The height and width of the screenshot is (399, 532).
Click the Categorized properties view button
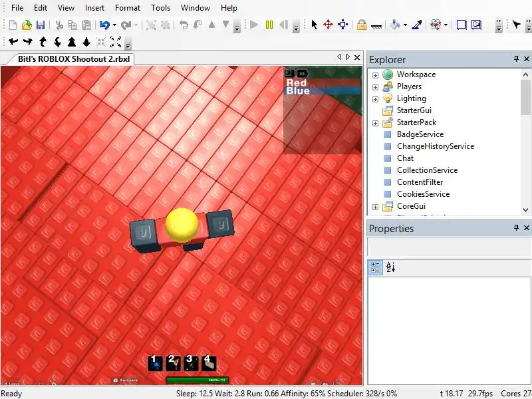pyautogui.click(x=376, y=267)
